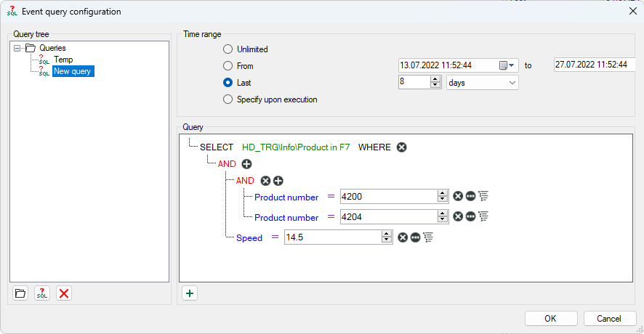
Task: Click the Speed value input field
Action: (x=331, y=237)
